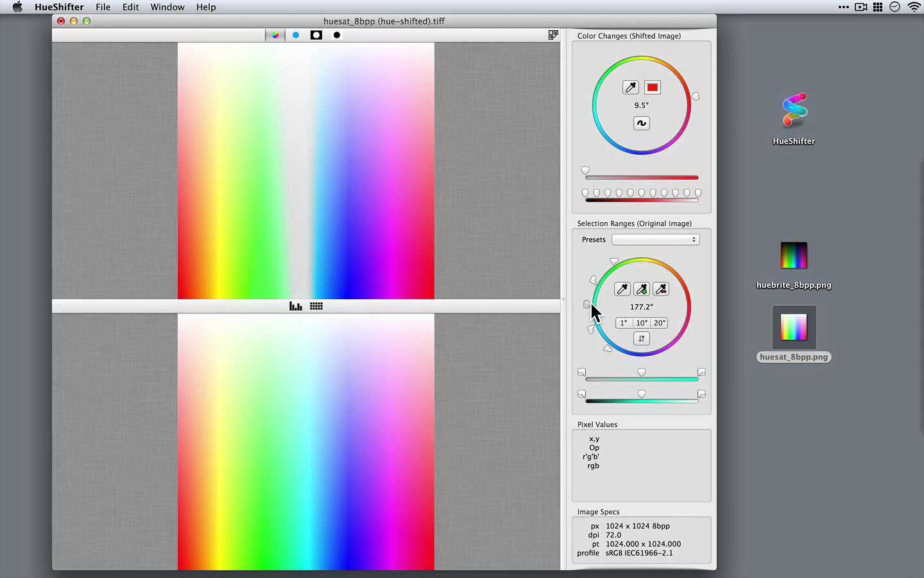924x578 pixels.
Task: Switch to the full-color wheel view mode
Action: coord(275,35)
